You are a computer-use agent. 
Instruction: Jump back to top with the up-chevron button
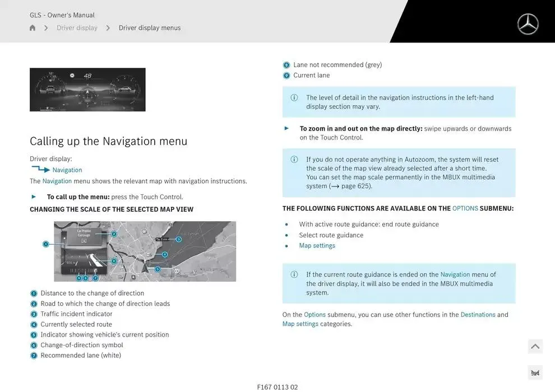tap(535, 347)
